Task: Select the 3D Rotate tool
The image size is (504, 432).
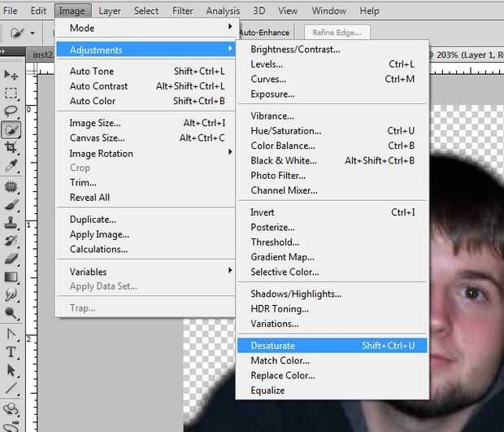Action: (11, 409)
